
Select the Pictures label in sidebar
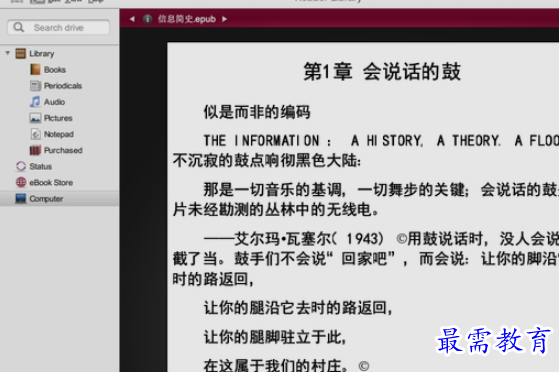coord(58,118)
